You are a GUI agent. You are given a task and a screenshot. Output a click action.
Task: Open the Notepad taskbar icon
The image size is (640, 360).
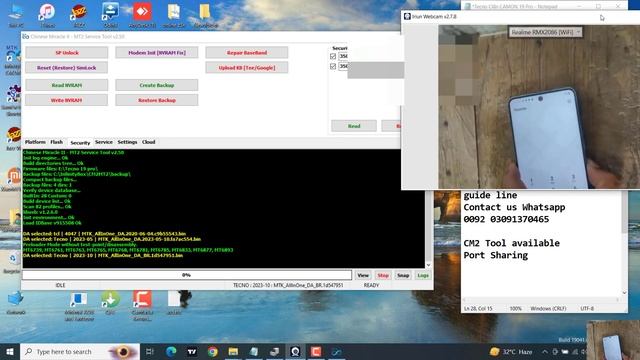coord(253,351)
